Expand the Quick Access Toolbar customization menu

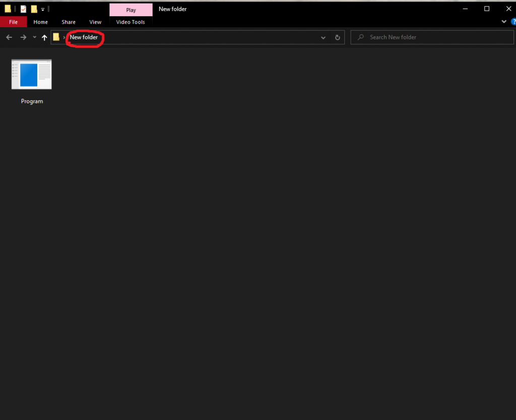[43, 9]
